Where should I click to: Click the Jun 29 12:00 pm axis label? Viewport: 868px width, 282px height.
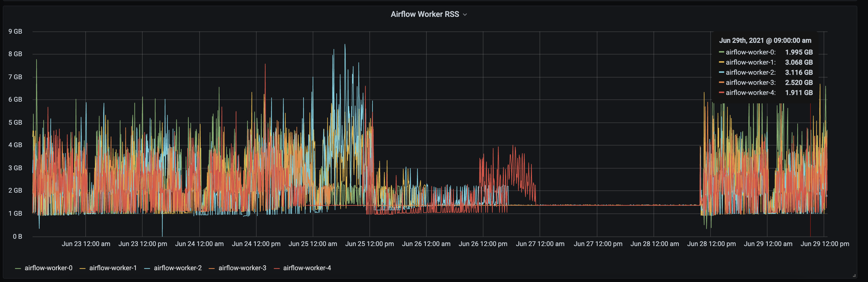click(825, 244)
